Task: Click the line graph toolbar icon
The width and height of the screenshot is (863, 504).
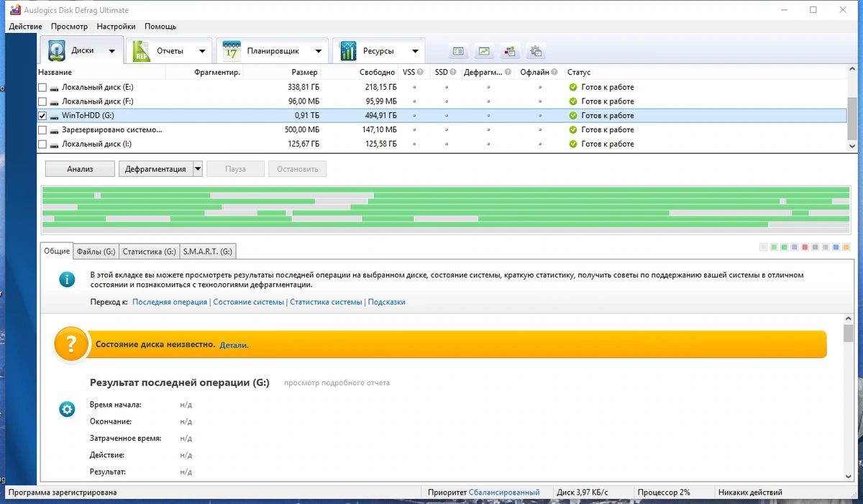Action: [x=485, y=51]
